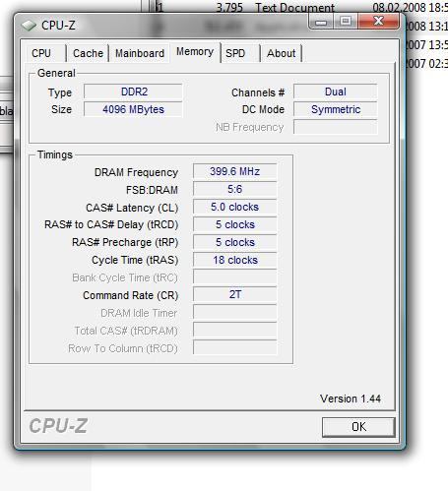The width and height of the screenshot is (448, 491).
Task: Minimize the CPU-Z window
Action: pos(321,22)
